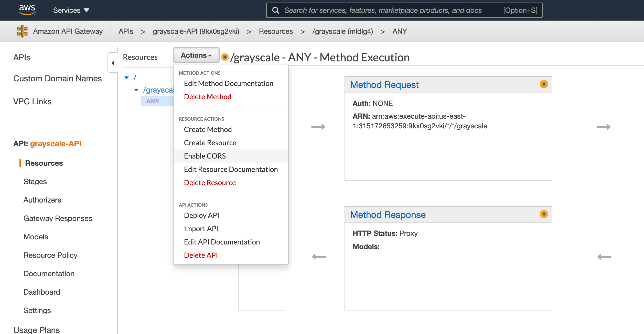
Task: Click the Amazon API Gateway cube icon
Action: pyautogui.click(x=22, y=31)
